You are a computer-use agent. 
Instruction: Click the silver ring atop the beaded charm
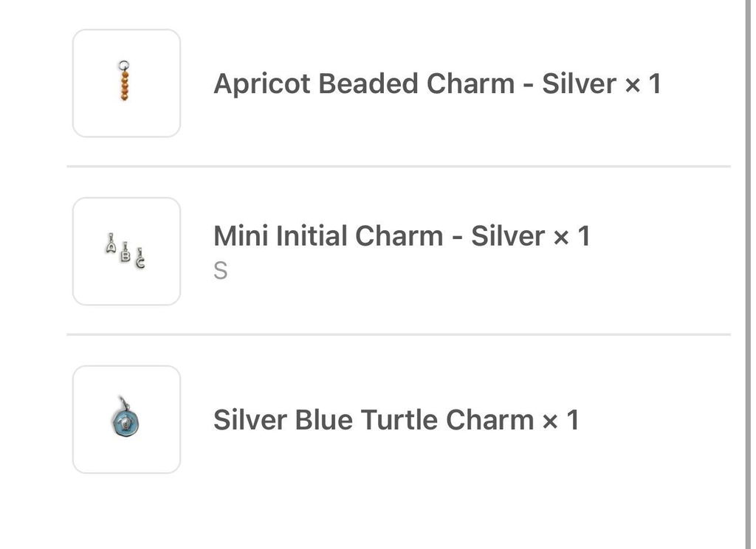(124, 66)
